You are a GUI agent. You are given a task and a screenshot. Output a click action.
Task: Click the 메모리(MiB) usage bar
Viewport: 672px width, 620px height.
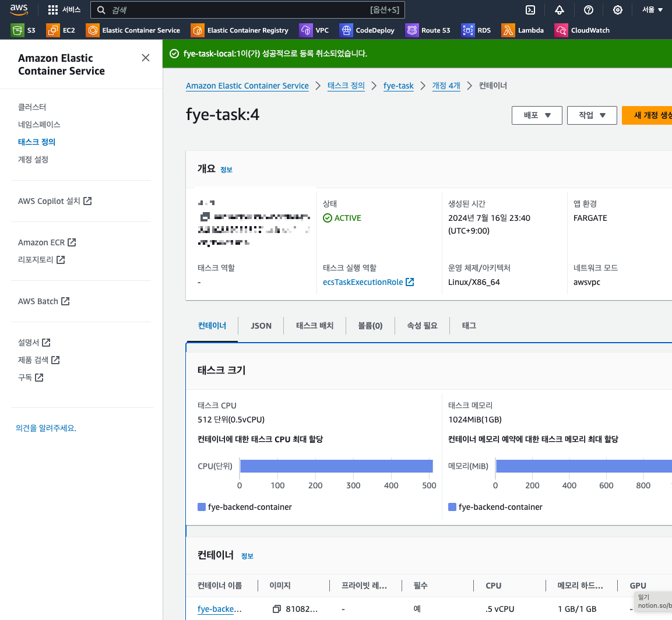(584, 466)
